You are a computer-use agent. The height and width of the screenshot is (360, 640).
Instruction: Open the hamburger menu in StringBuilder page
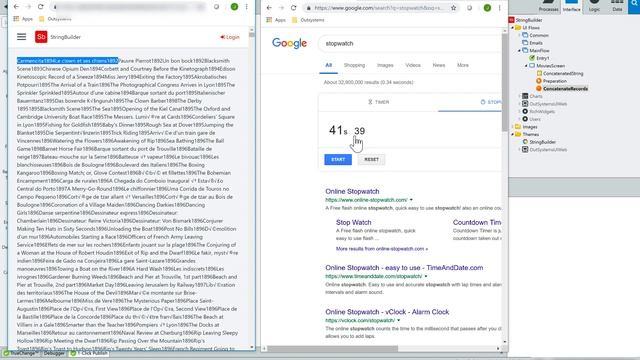point(22,37)
